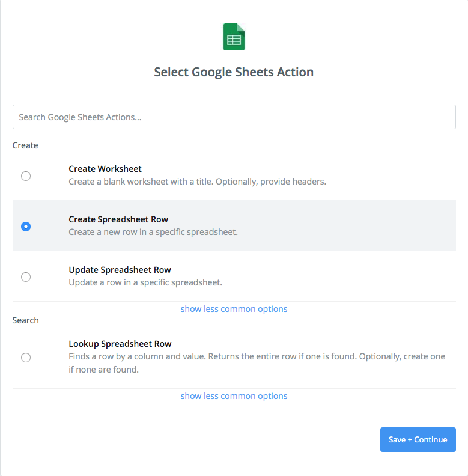
Task: Click "Create a new row" description text
Action: coord(153,232)
